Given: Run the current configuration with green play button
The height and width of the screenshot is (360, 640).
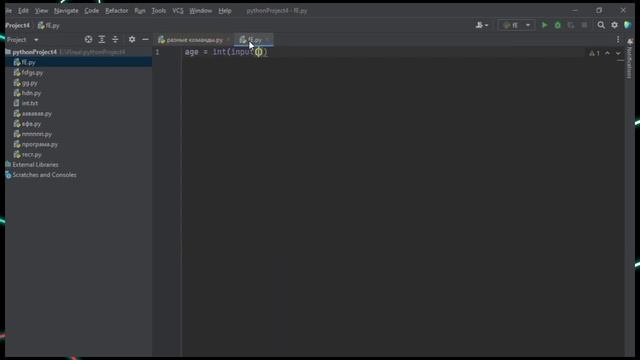Looking at the screenshot, I should 544,25.
